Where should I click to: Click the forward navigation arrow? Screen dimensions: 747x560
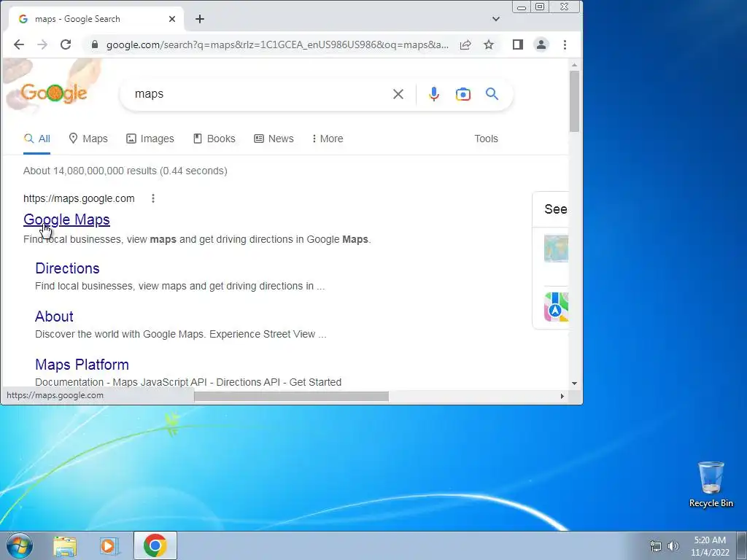[x=42, y=44]
